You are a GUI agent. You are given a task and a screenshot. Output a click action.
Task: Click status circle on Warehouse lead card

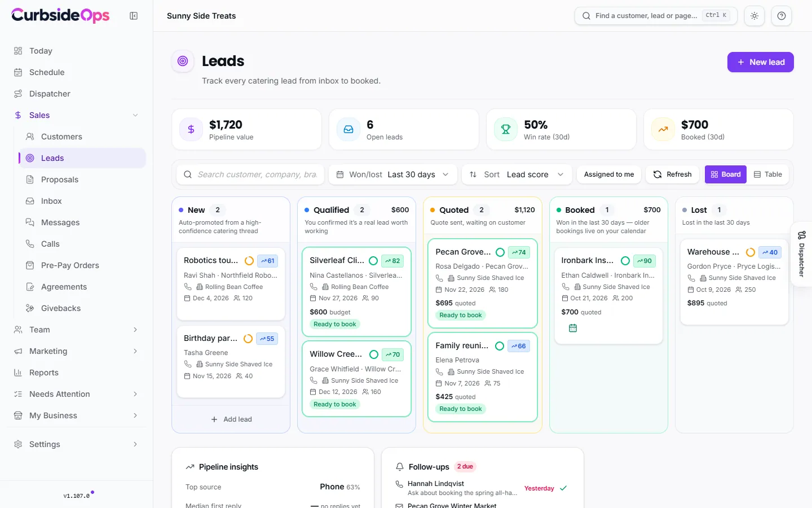(x=751, y=252)
